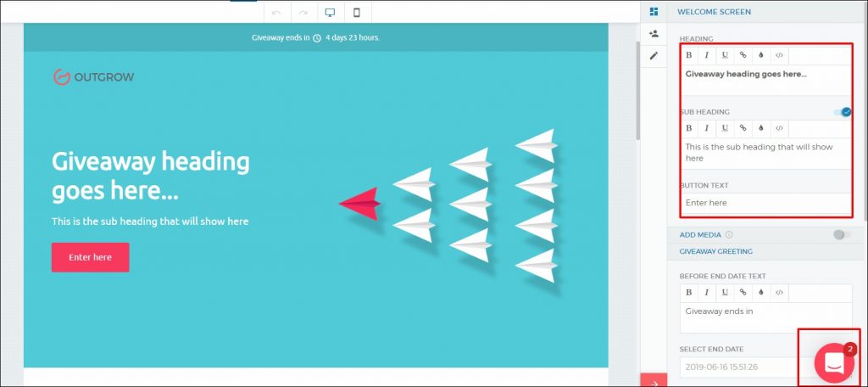Screen dimensions: 868x387
Task: Switch to mobile preview mode
Action: point(357,13)
